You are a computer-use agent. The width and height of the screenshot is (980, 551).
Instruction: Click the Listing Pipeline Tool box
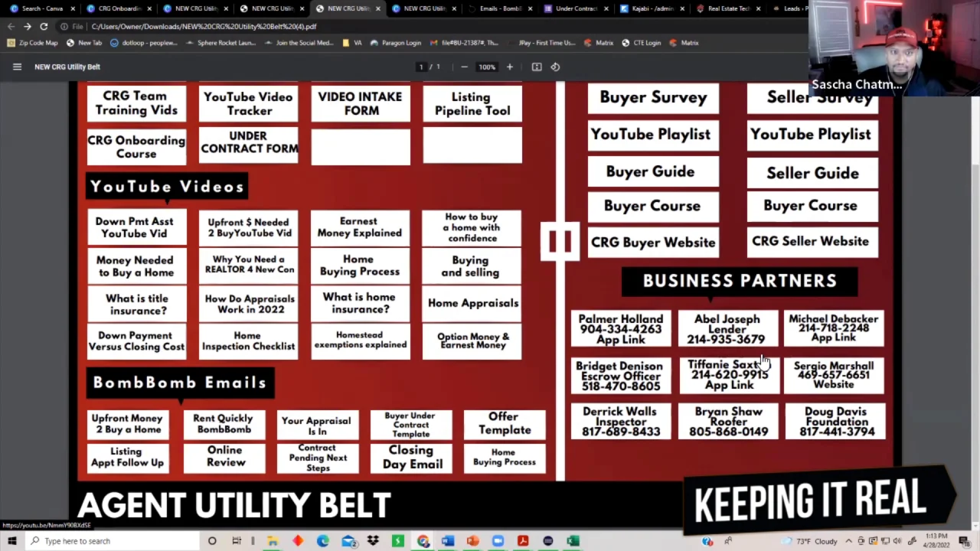pos(472,103)
